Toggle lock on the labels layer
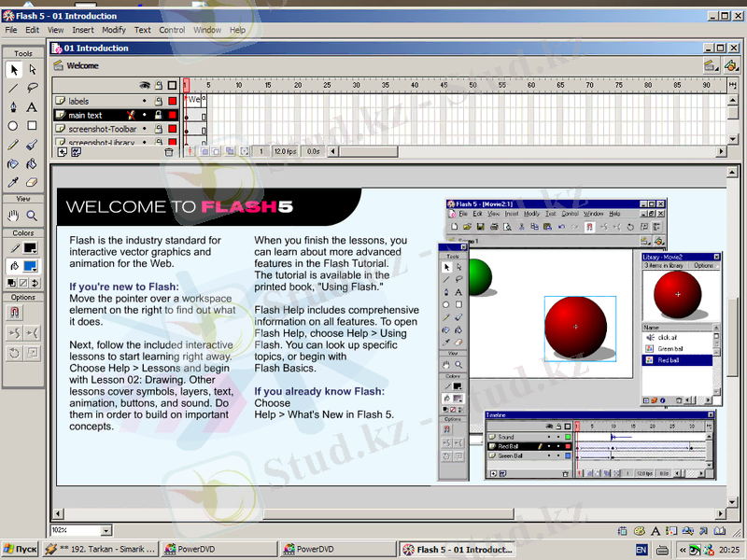Screen dimensions: 747x560 [x=158, y=101]
